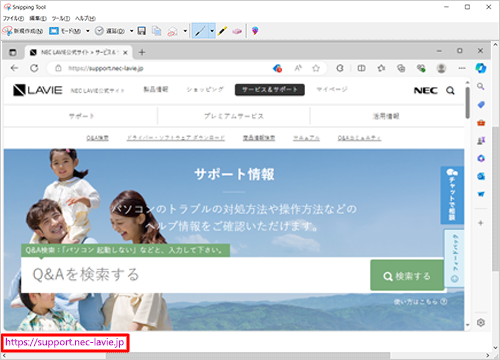Select the yellow Highlighter tool

click(x=222, y=31)
